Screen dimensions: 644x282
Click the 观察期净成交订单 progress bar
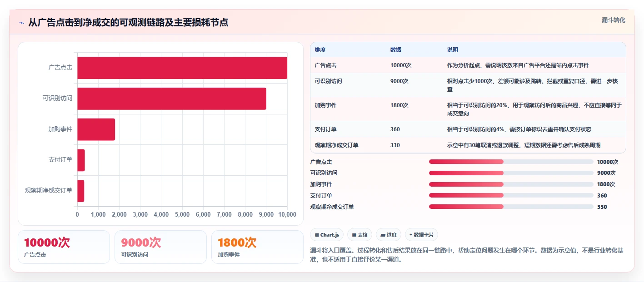(x=511, y=207)
